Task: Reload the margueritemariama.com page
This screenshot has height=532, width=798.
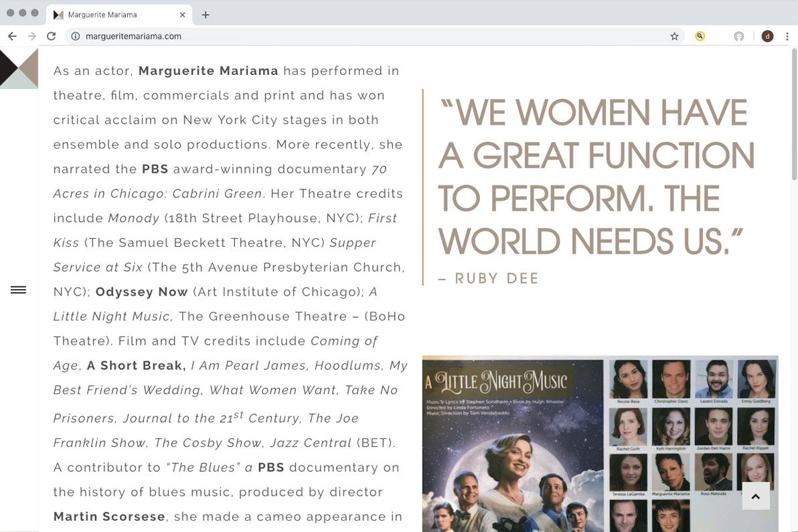Action: (51, 36)
